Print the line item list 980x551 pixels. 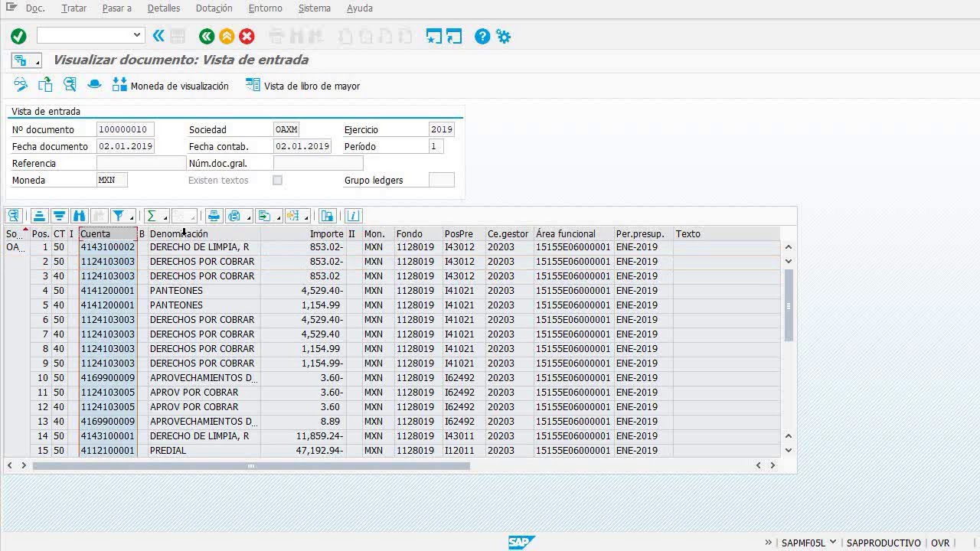pos(214,216)
